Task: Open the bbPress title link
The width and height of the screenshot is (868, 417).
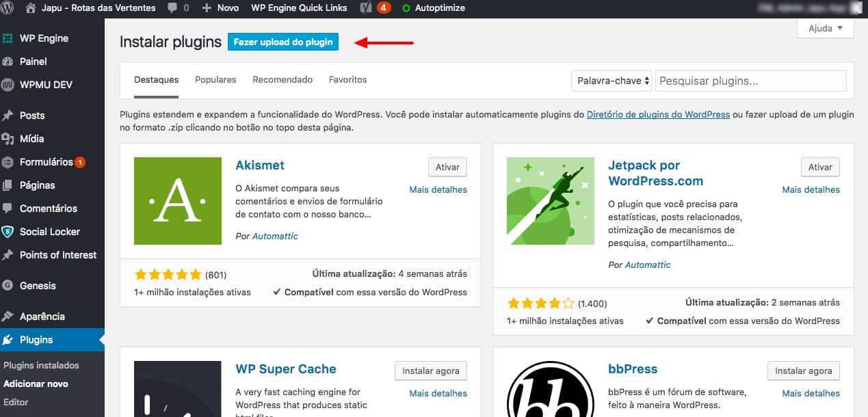Action: click(633, 369)
